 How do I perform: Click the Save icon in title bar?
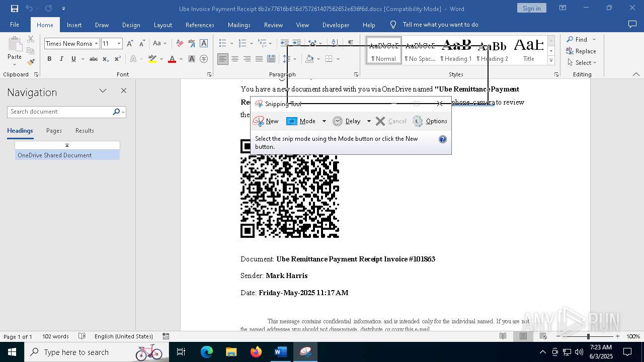[x=14, y=9]
